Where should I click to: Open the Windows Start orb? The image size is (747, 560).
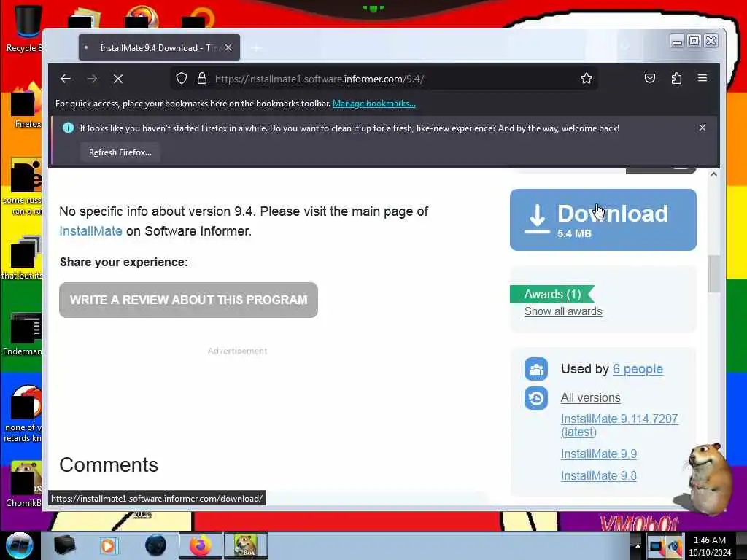19,545
